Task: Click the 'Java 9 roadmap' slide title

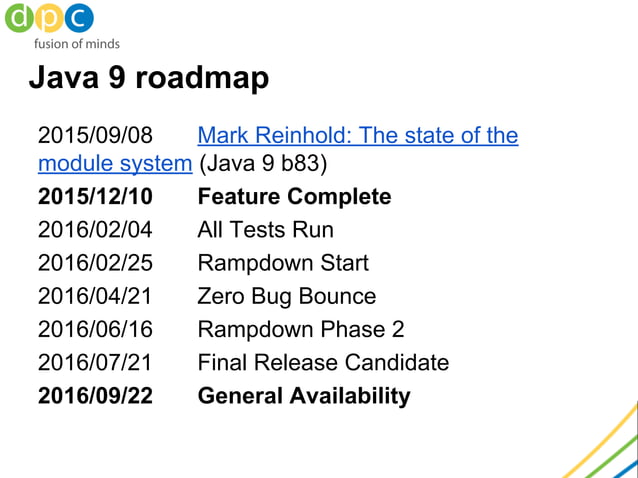Action: (149, 77)
